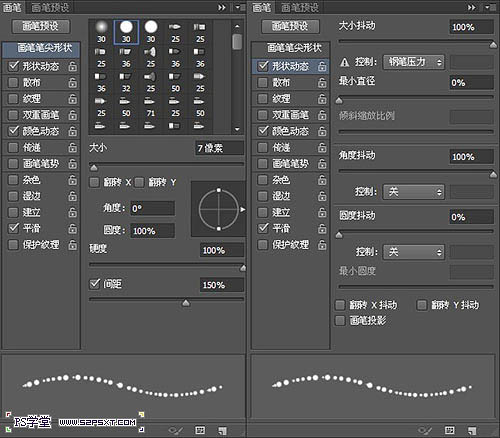The width and height of the screenshot is (500, 438).
Task: Select the soft round 30 brush thumbnail
Action: coord(101,32)
